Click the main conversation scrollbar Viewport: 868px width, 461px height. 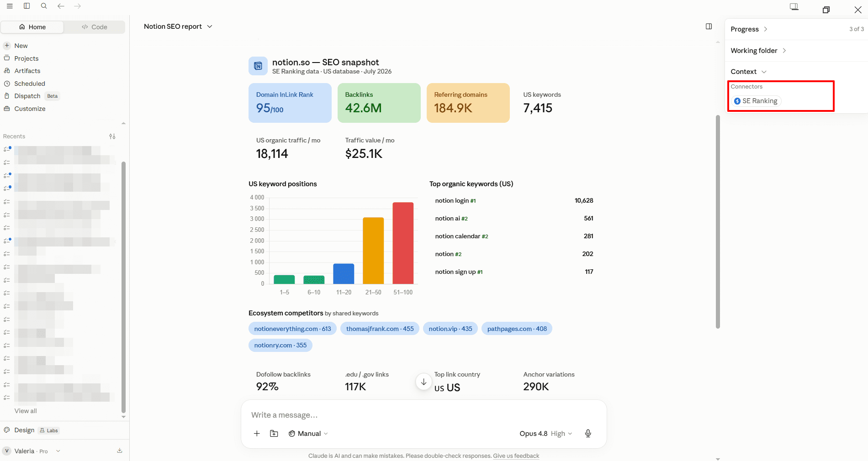(718, 221)
